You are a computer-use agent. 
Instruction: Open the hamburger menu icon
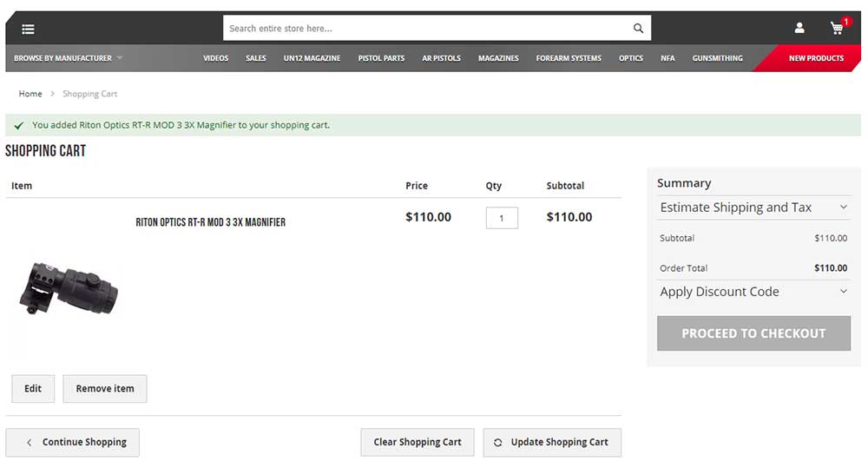point(29,30)
